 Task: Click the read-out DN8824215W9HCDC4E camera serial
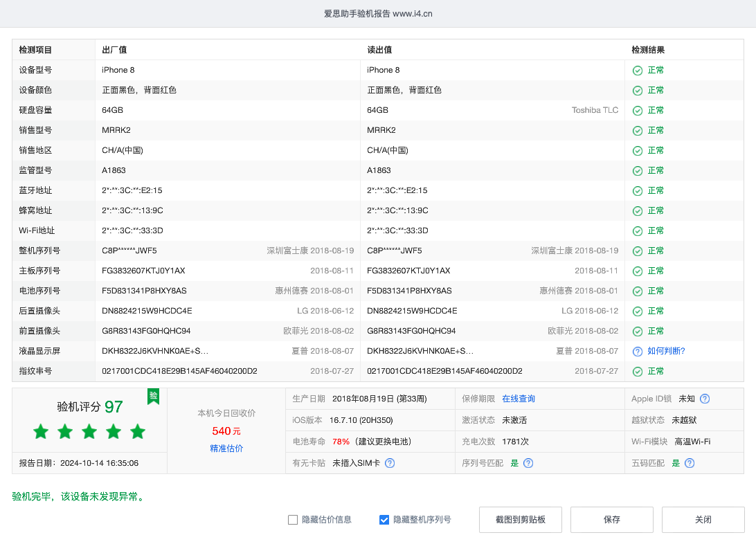pos(412,311)
